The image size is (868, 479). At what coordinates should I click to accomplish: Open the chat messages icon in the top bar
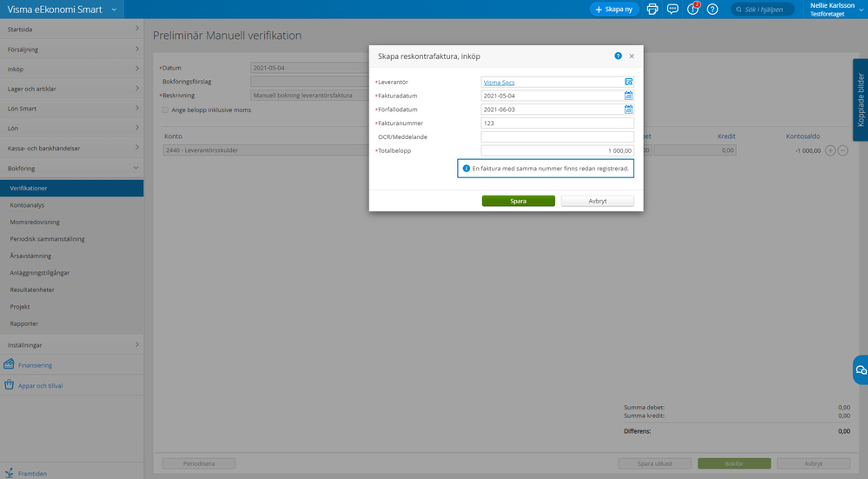pos(673,9)
